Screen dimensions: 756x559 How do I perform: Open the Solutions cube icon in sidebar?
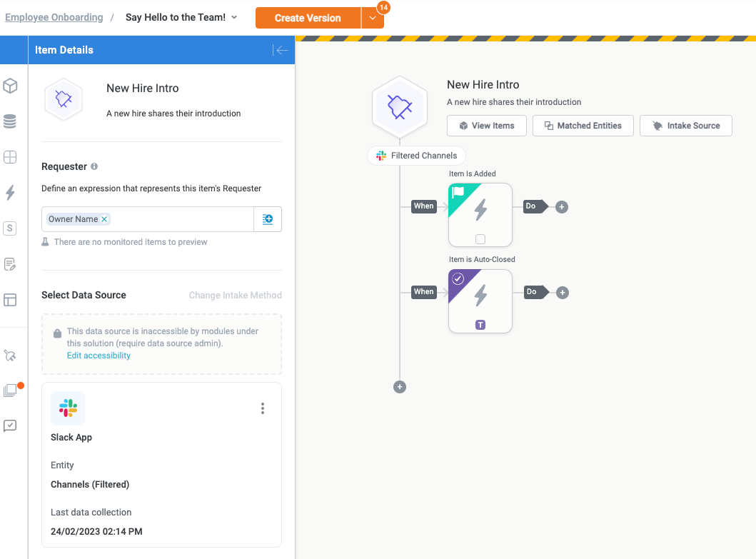(10, 86)
